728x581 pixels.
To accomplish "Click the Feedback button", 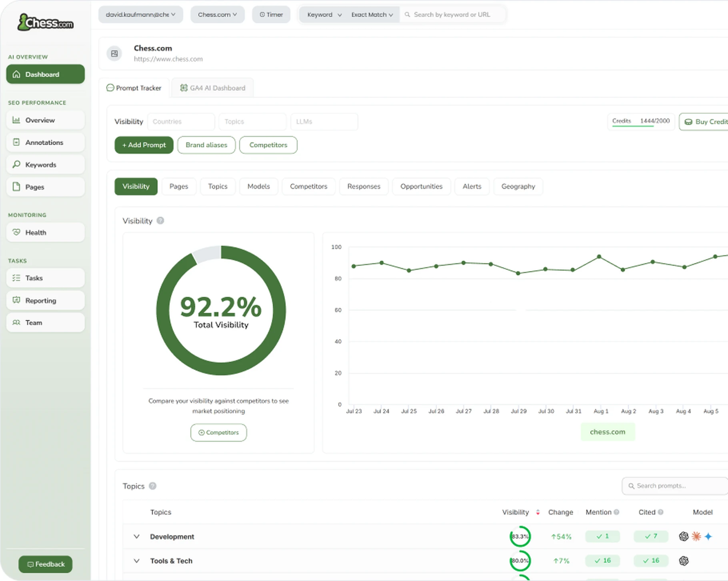I will click(46, 564).
